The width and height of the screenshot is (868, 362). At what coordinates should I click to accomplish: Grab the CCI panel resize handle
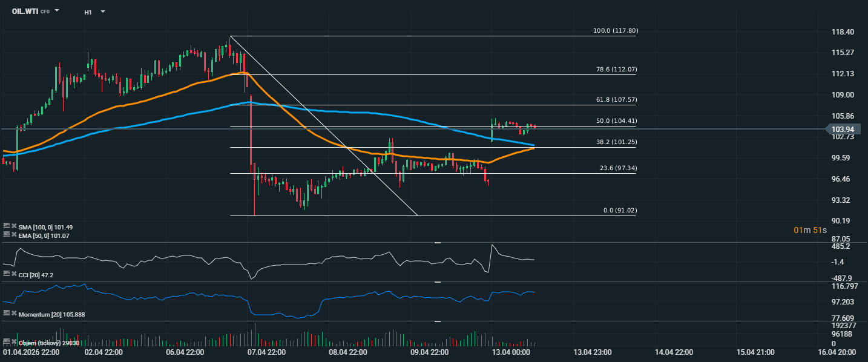click(438, 243)
